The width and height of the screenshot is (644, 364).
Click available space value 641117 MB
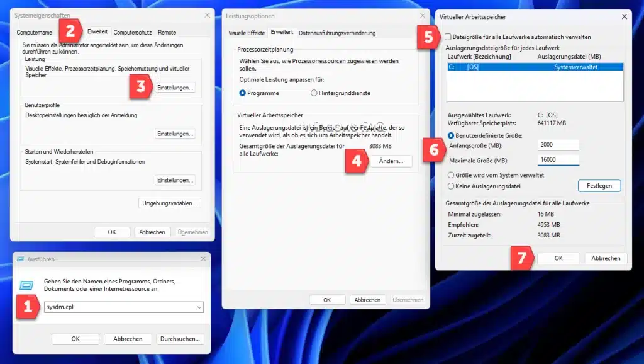point(552,123)
